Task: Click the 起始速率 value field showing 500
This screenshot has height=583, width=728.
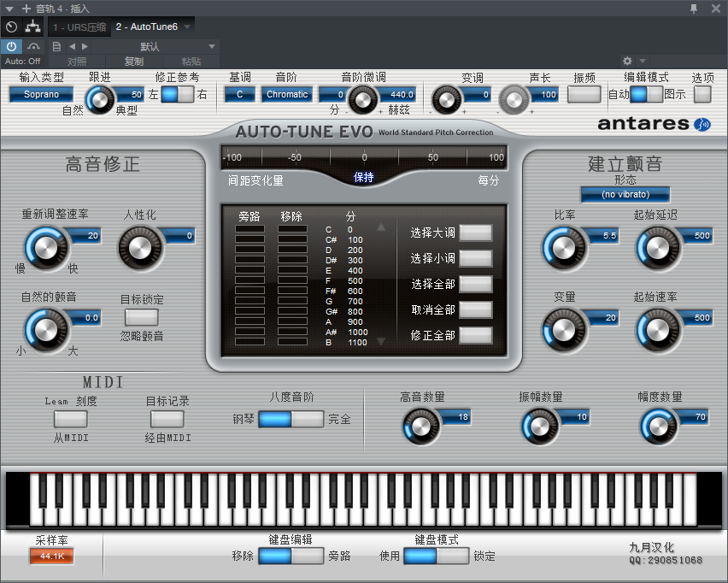Action: click(x=696, y=317)
